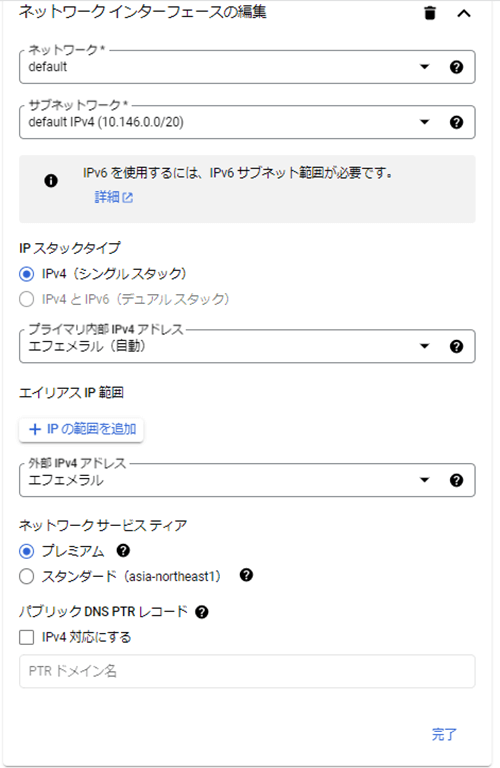Image resolution: width=500 pixels, height=768 pixels.
Task: Open the 詳細 link about IPv6
Action: click(113, 197)
